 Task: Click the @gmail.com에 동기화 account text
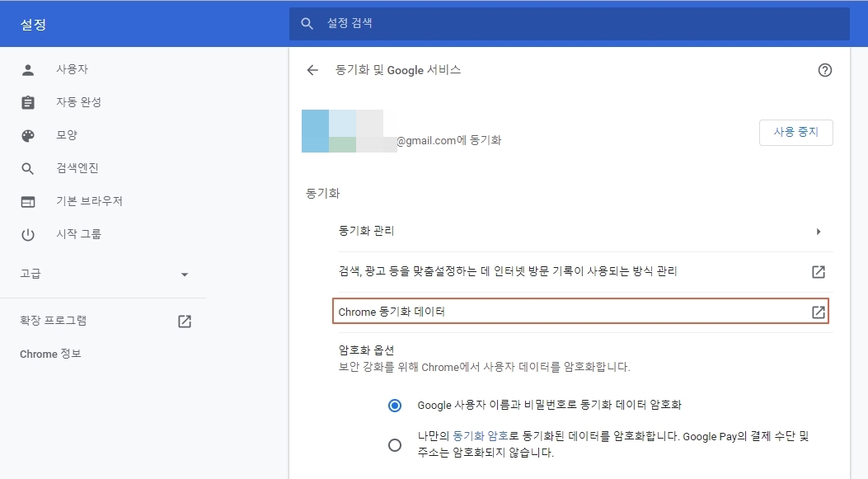pyautogui.click(x=449, y=141)
